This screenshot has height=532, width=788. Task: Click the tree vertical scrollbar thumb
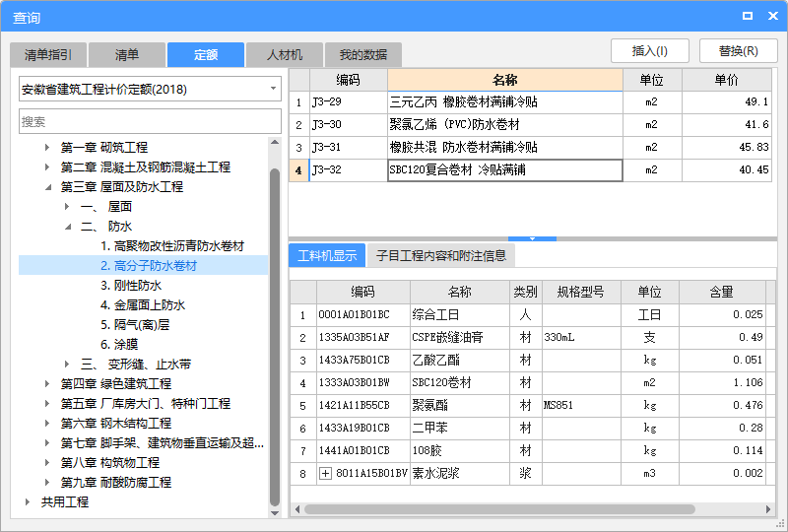[275, 337]
